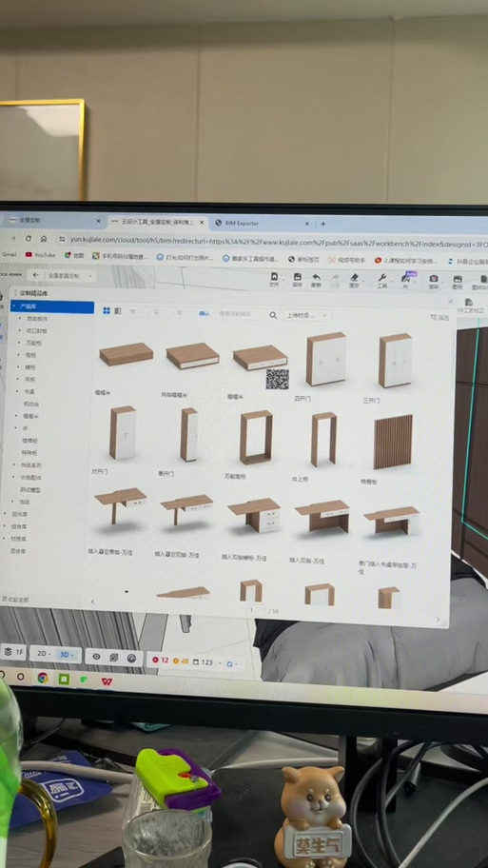
Task: Click the search magnifier icon
Action: (x=273, y=315)
